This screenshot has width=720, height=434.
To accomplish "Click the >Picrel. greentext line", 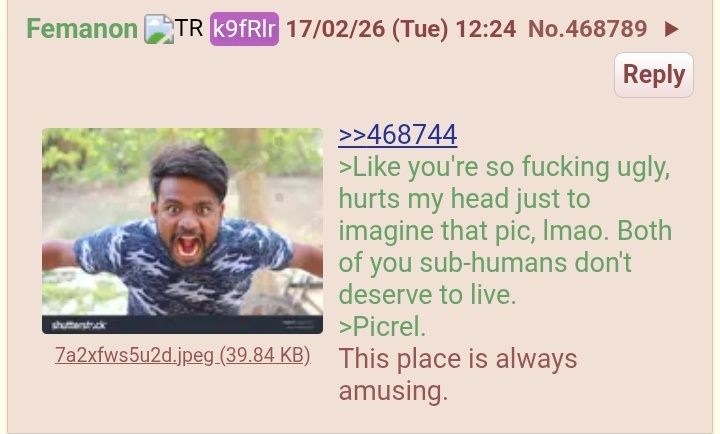I will tap(382, 327).
